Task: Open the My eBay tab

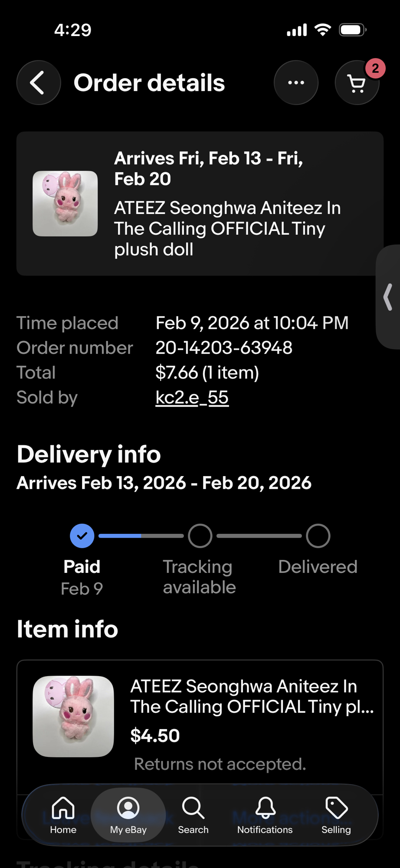Action: point(128,815)
